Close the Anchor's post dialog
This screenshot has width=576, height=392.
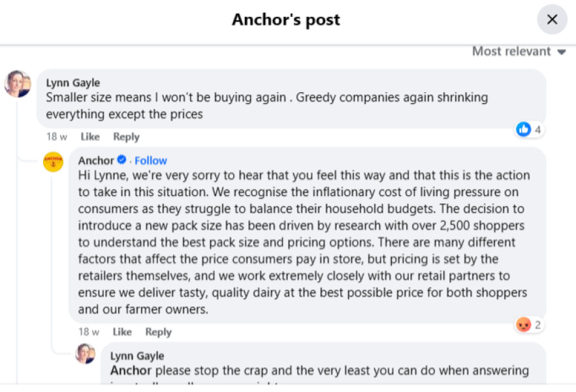click(x=552, y=20)
